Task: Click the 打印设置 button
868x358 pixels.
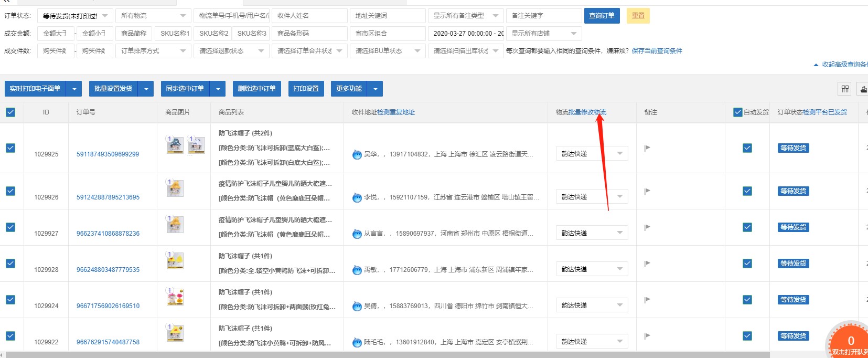Action: (x=306, y=89)
